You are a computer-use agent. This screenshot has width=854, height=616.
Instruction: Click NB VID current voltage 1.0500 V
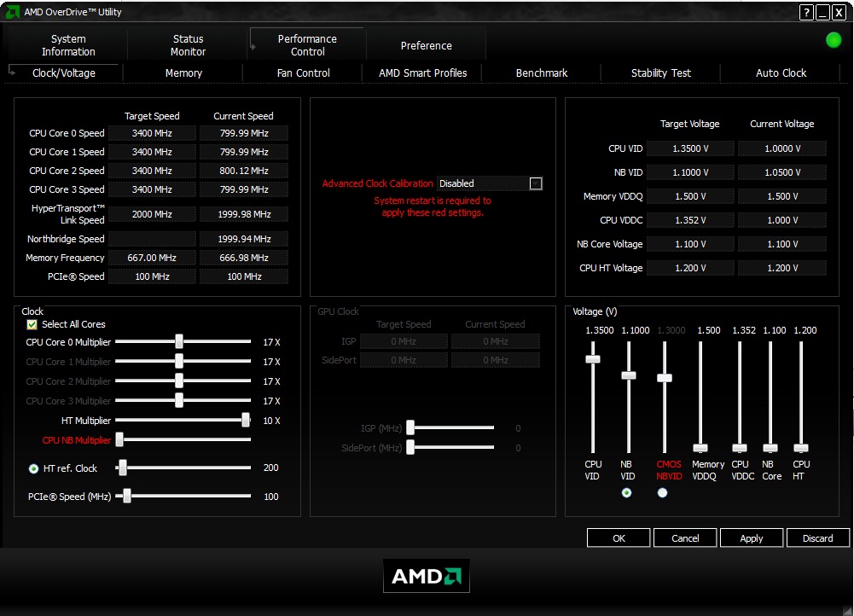pos(782,172)
